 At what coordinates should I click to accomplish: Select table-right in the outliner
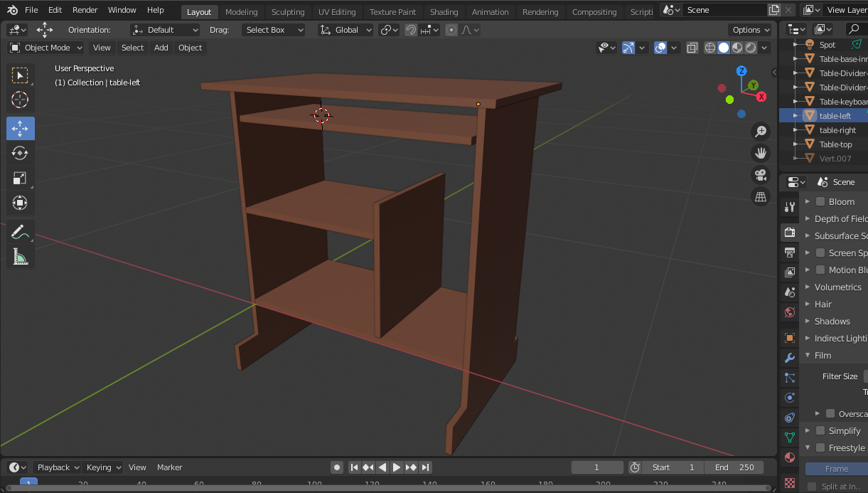click(x=837, y=130)
